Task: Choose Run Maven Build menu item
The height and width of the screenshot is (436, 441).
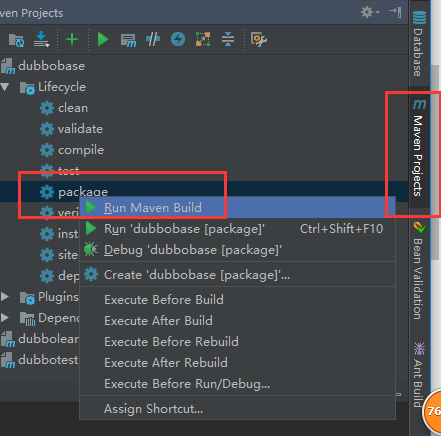Action: tap(237, 208)
